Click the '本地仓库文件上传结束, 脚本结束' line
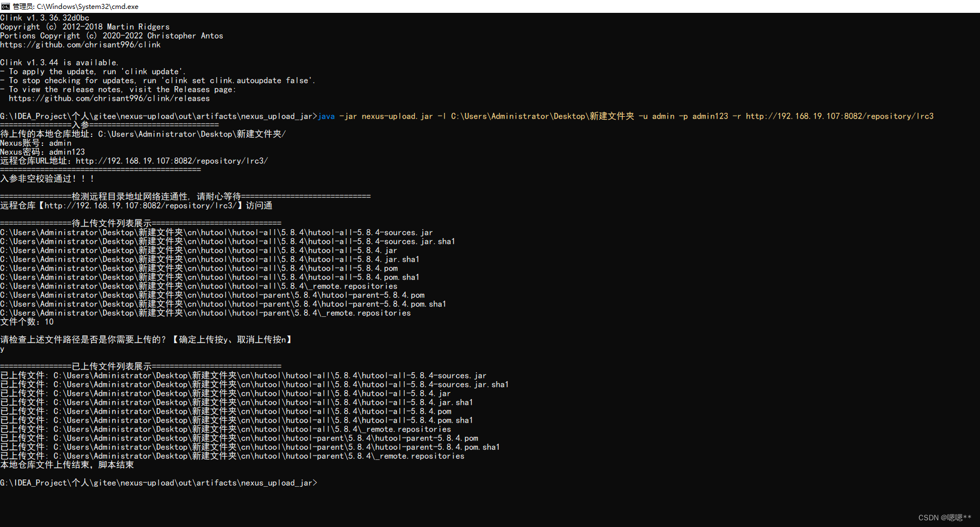This screenshot has height=527, width=980. click(x=67, y=465)
